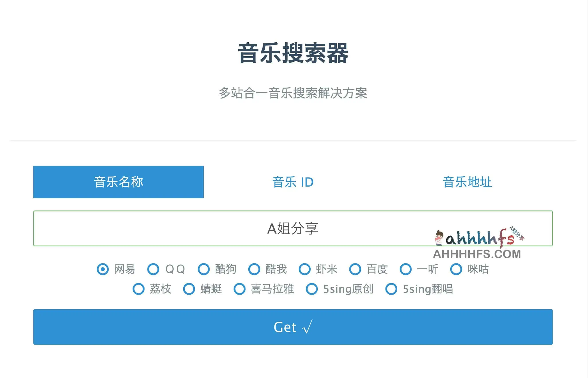The width and height of the screenshot is (588, 378).
Task: Select 咪咕 as the music provider
Action: pyautogui.click(x=456, y=269)
